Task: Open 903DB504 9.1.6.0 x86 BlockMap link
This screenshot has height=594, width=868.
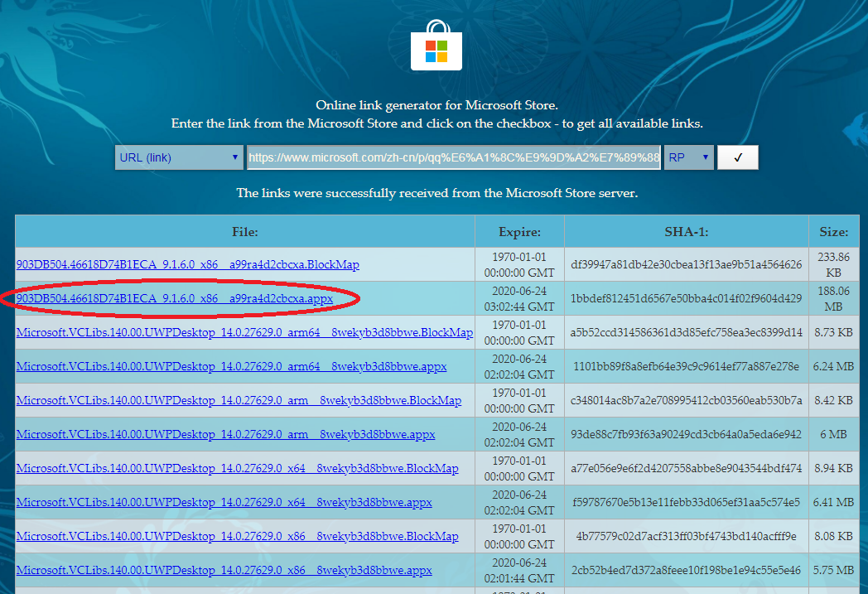Action: [x=188, y=264]
